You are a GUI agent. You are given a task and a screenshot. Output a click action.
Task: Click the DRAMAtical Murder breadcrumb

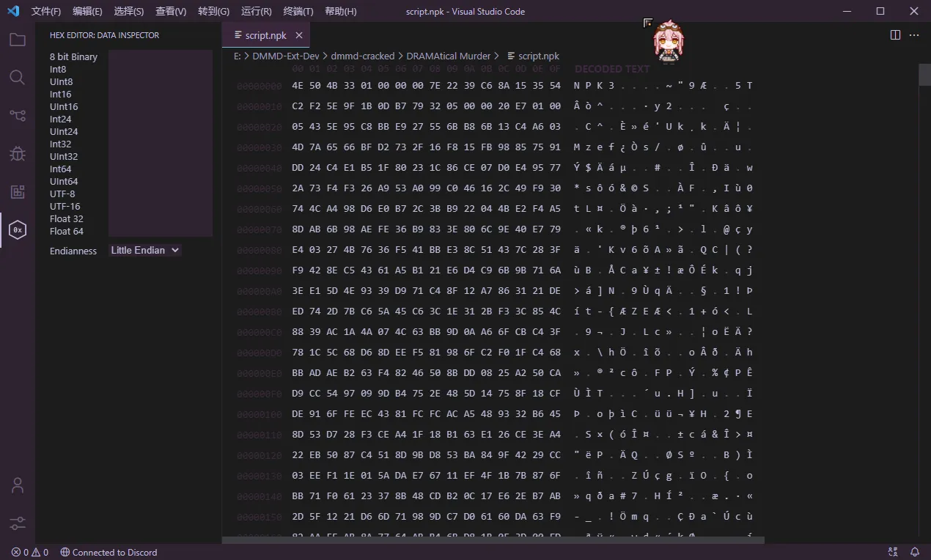[449, 56]
